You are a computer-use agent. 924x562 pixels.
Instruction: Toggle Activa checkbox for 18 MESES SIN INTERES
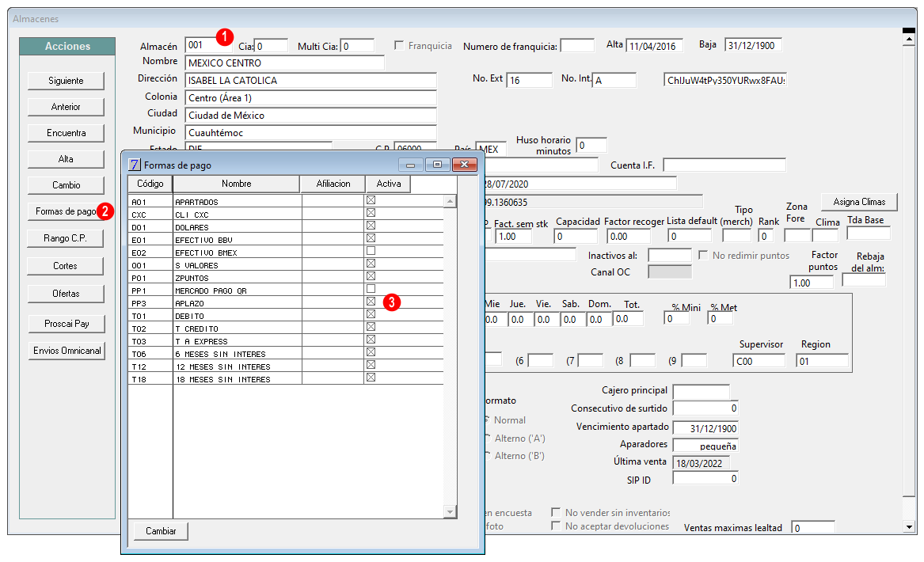coord(371,378)
